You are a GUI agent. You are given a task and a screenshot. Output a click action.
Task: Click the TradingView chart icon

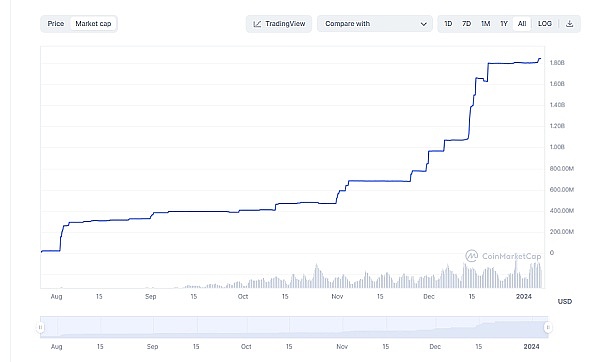pyautogui.click(x=257, y=24)
